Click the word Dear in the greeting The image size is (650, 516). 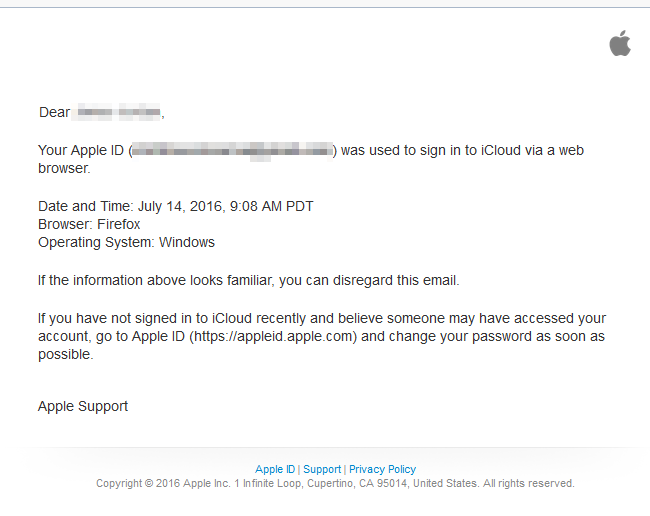[54, 112]
